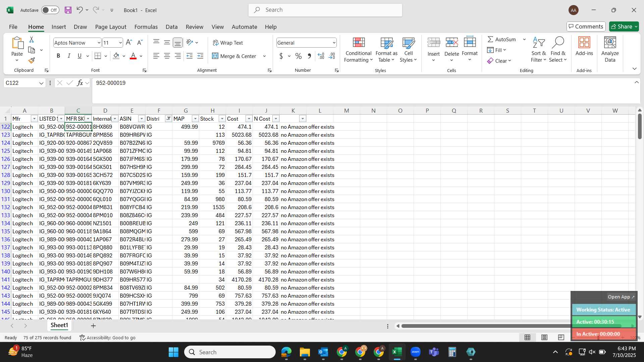Screen dimensions: 644x362
Task: Open Conditional Formatting button
Action: click(x=358, y=50)
